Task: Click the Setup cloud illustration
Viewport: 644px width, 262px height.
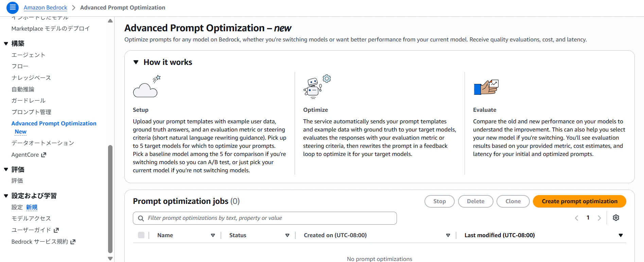Action: (147, 86)
